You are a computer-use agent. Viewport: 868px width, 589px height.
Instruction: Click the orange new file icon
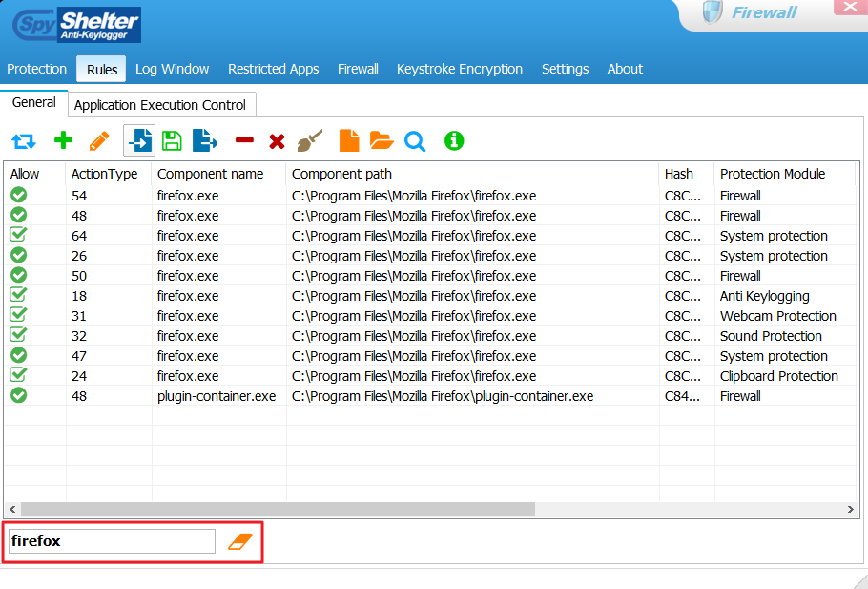click(x=349, y=140)
